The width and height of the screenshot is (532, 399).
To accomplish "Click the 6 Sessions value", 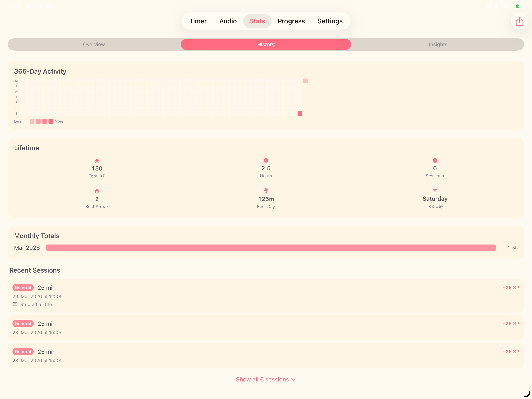I will tap(435, 168).
